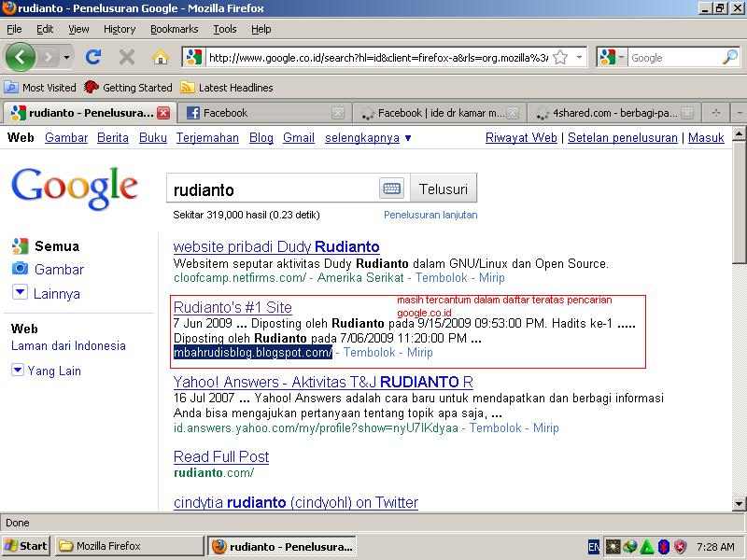Expand the Lainnya sidebar option
Image resolution: width=747 pixels, height=560 pixels.
click(x=47, y=293)
